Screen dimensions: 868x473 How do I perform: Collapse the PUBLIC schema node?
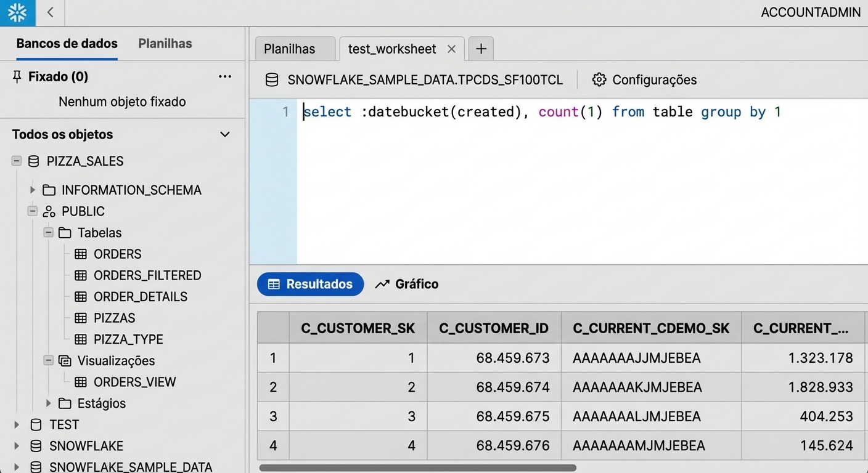coord(33,211)
